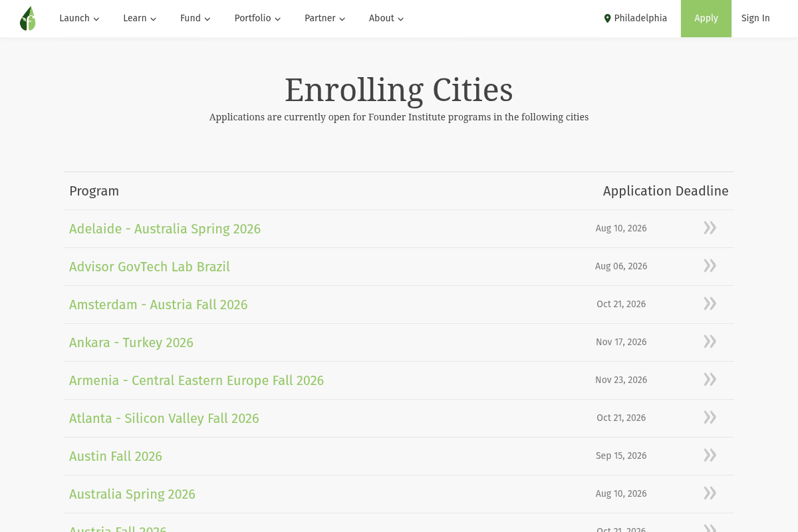Open the About dropdown menu
The height and width of the screenshot is (532, 798).
(x=386, y=19)
